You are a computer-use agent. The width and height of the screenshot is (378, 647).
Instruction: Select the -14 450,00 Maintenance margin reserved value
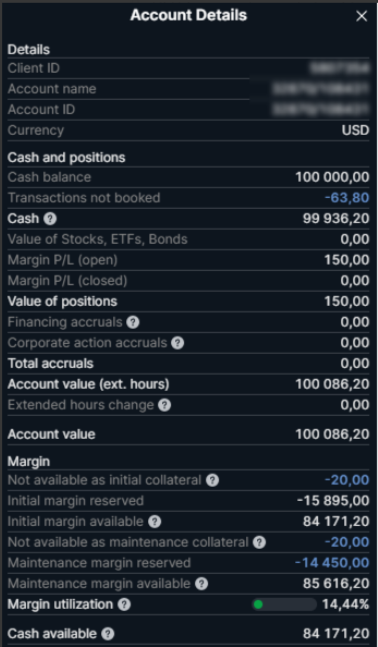332,563
